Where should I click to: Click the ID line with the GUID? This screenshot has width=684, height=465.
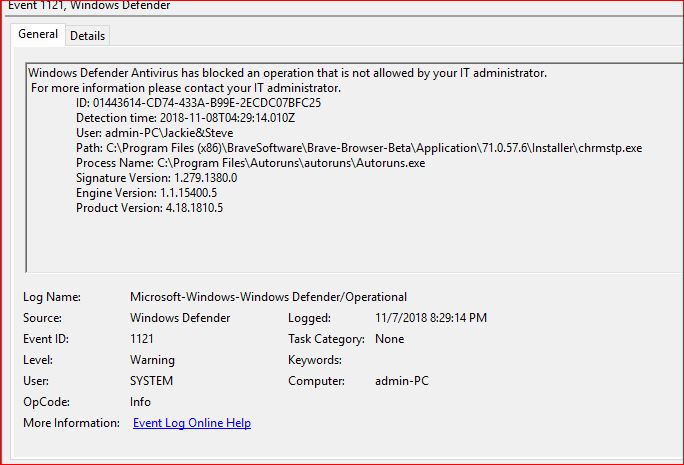pos(198,103)
